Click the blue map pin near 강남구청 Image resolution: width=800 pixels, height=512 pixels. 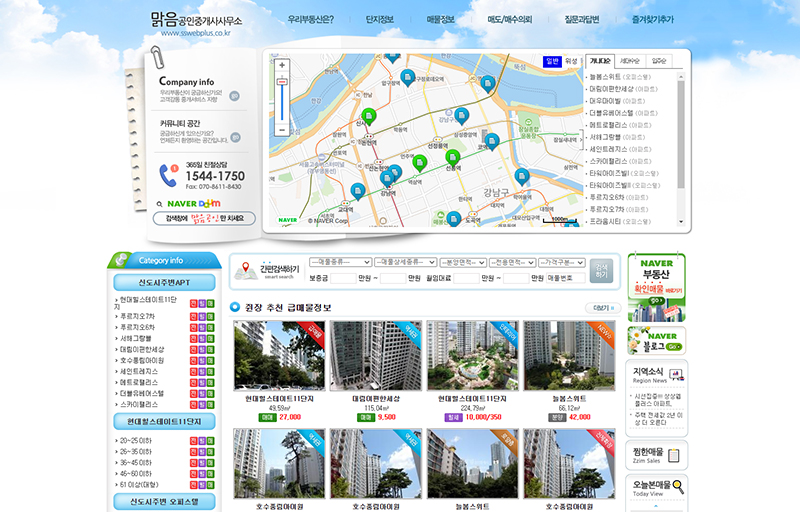click(x=461, y=117)
